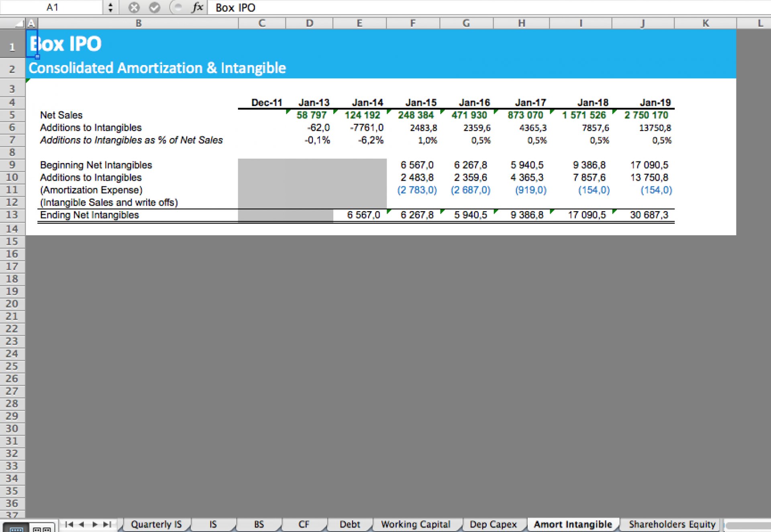
Task: Click Net Sales value '873 070'
Action: click(525, 115)
